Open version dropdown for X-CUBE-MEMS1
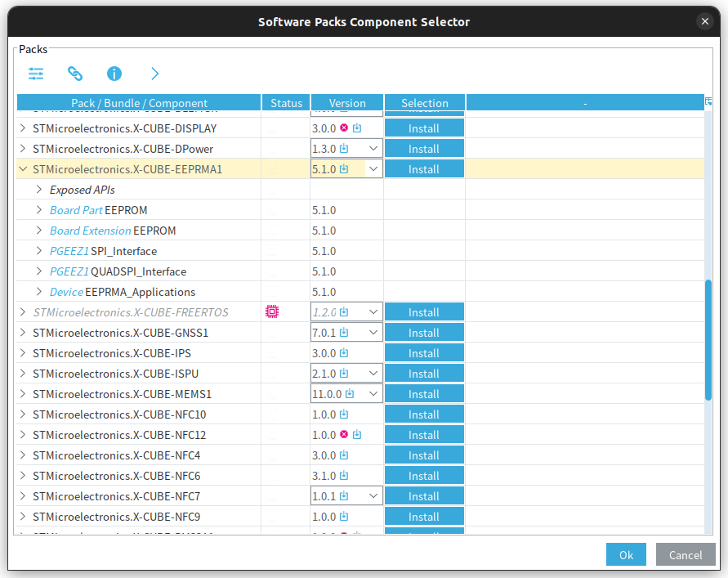This screenshot has height=578, width=728. click(x=373, y=394)
